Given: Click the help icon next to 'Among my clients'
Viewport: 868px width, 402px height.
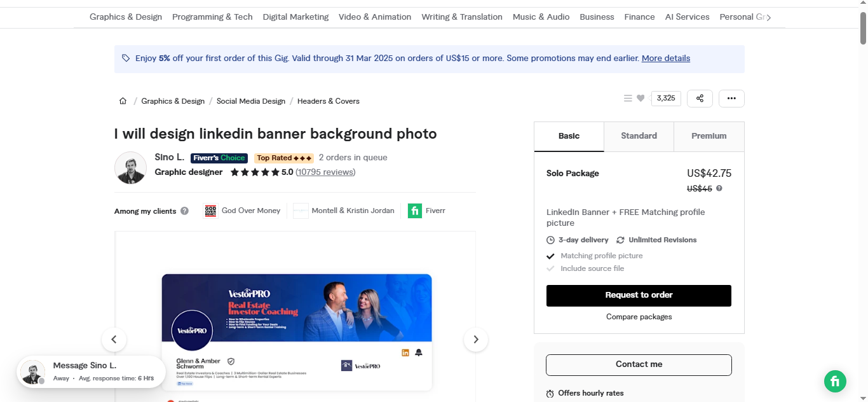Looking at the screenshot, I should click(184, 211).
